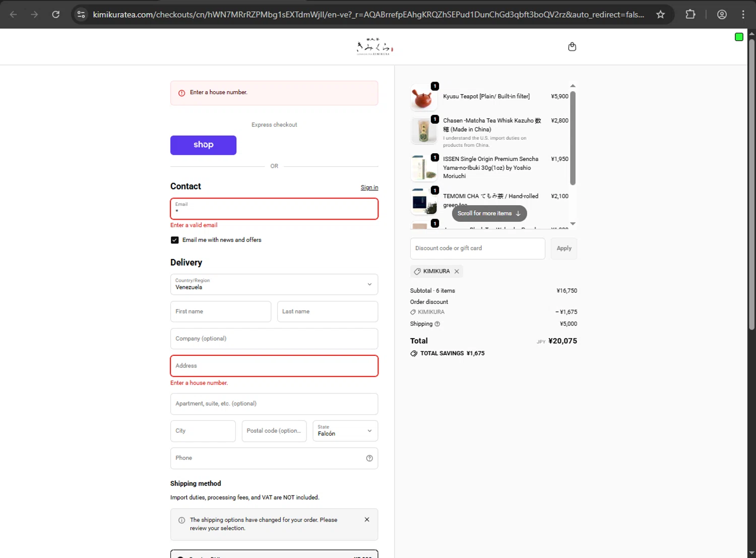756x558 pixels.
Task: Bookmark this page with the star icon
Action: [660, 15]
